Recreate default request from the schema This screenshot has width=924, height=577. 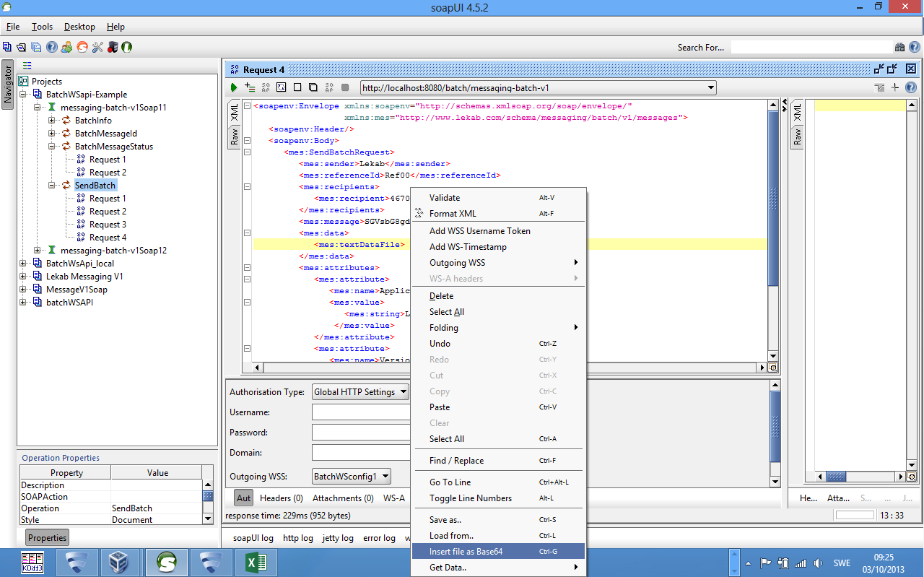[x=282, y=87]
